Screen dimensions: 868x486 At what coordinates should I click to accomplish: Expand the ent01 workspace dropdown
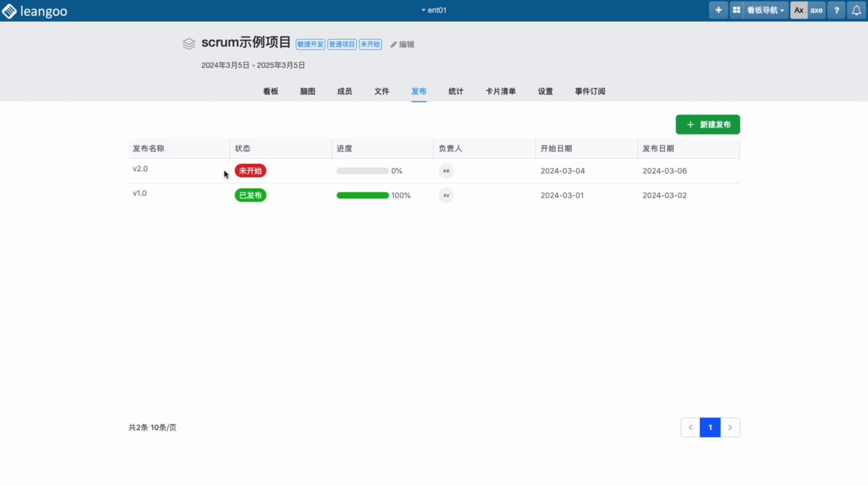click(x=434, y=10)
